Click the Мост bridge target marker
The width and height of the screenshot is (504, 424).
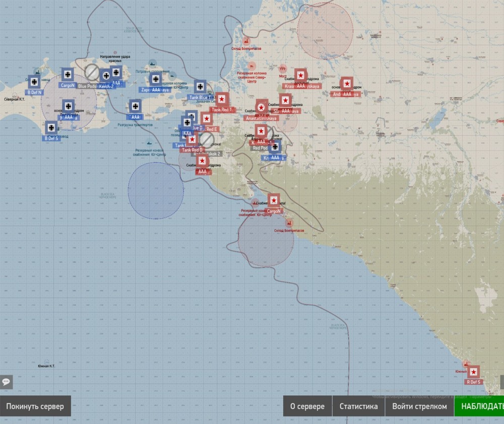[283, 69]
